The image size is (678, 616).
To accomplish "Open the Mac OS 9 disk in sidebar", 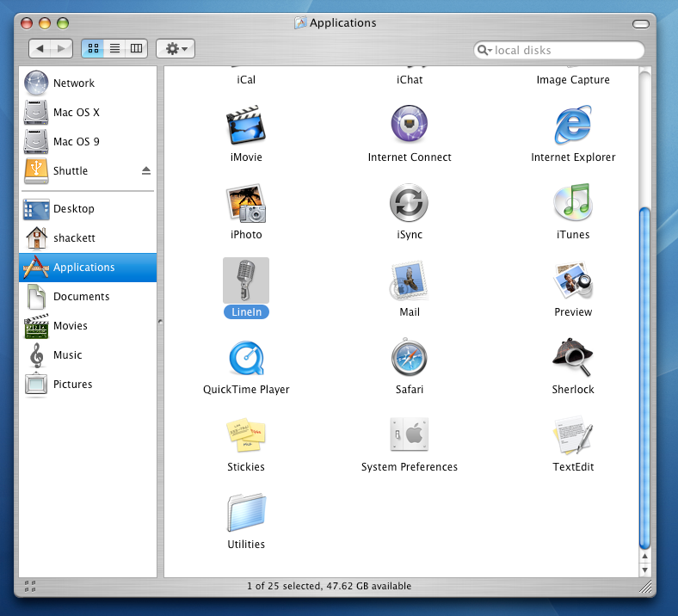I will click(88, 142).
